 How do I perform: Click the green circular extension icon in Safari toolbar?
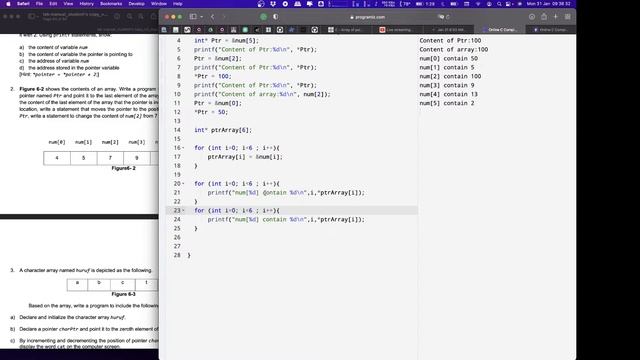click(x=264, y=17)
